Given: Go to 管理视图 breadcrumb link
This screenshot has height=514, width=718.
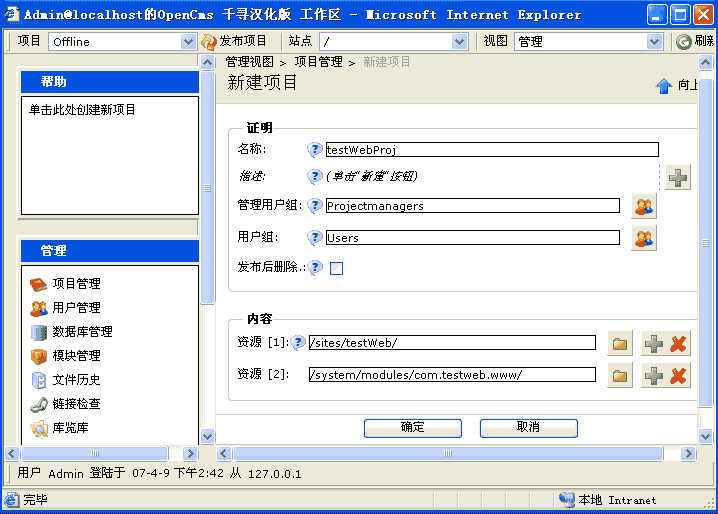Looking at the screenshot, I should [x=250, y=62].
